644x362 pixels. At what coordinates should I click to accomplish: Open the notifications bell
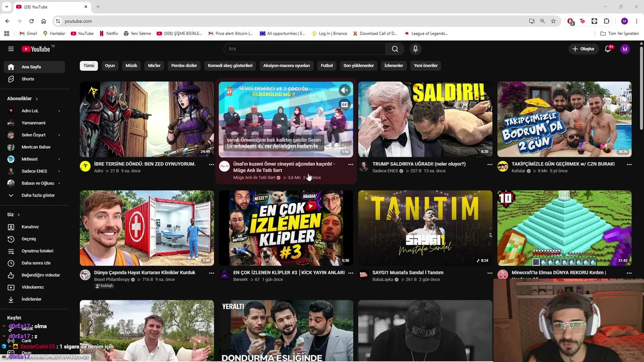point(608,49)
